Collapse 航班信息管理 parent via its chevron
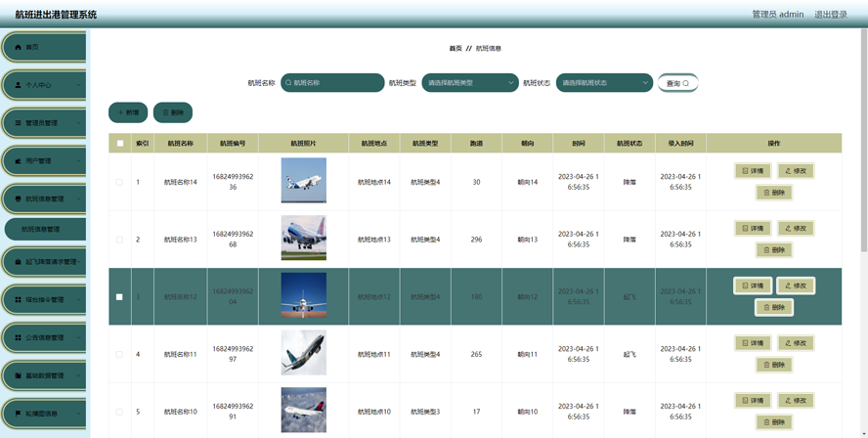This screenshot has height=438, width=868. pos(78,198)
